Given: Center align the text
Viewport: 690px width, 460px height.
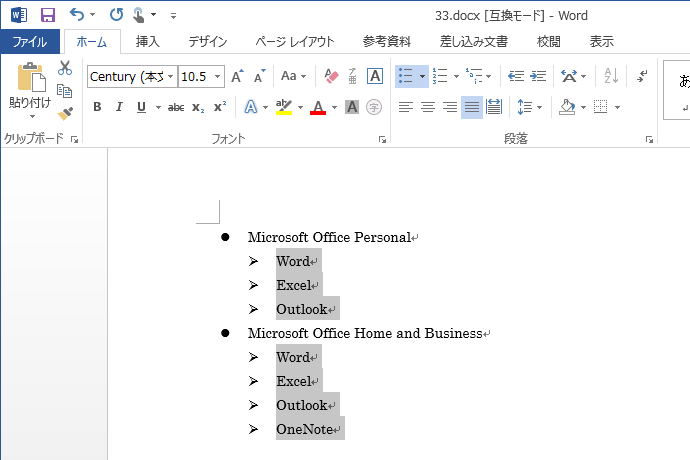Looking at the screenshot, I should click(x=428, y=107).
